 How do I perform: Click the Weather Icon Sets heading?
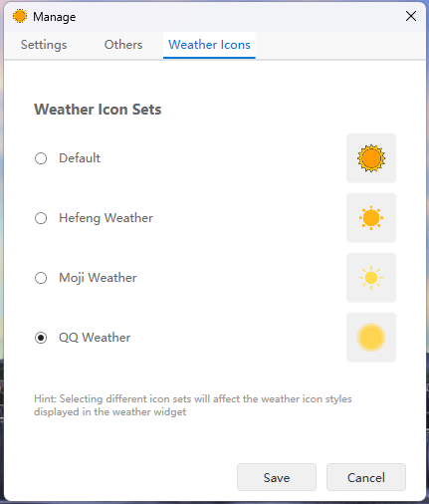(x=98, y=110)
